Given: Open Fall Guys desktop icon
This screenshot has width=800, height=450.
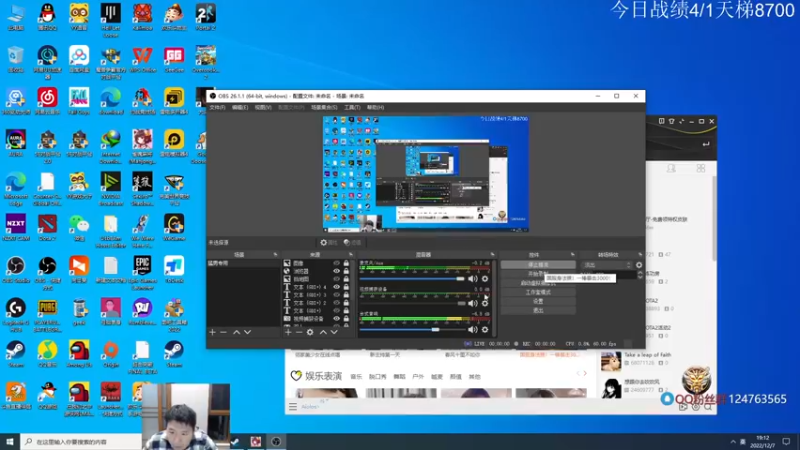Looking at the screenshot, I should click(x=79, y=102).
